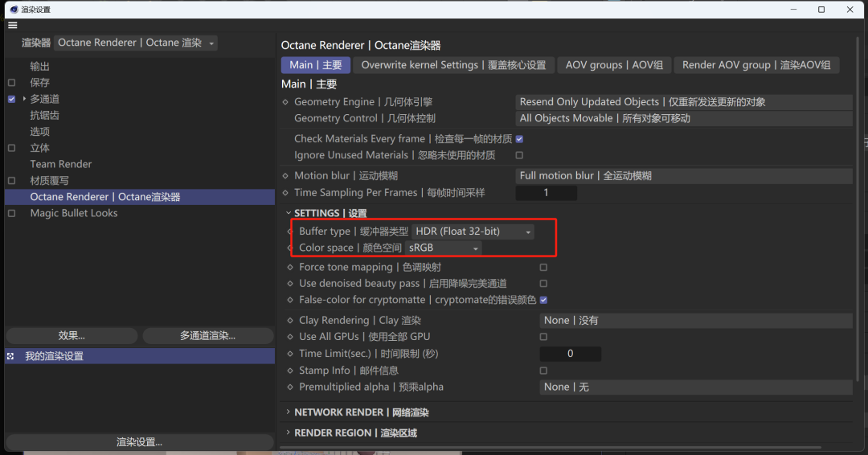Open Buffer type HDR dropdown

point(473,232)
